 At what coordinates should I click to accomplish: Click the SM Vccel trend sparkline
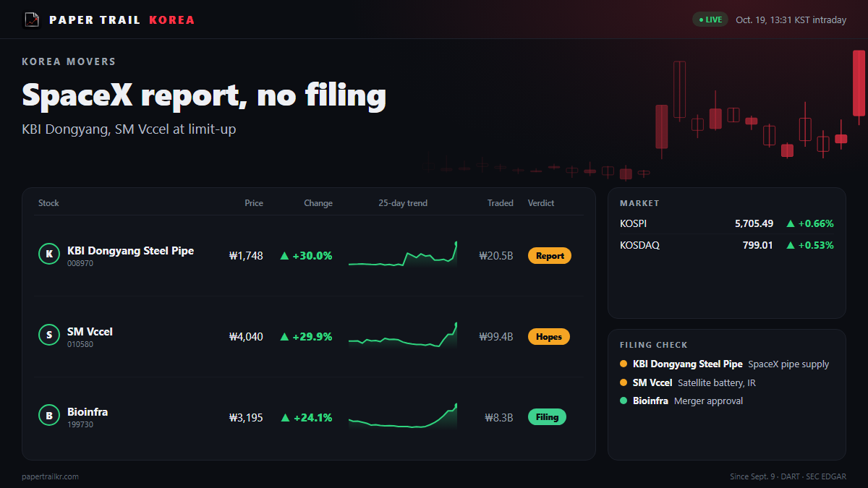pyautogui.click(x=403, y=336)
